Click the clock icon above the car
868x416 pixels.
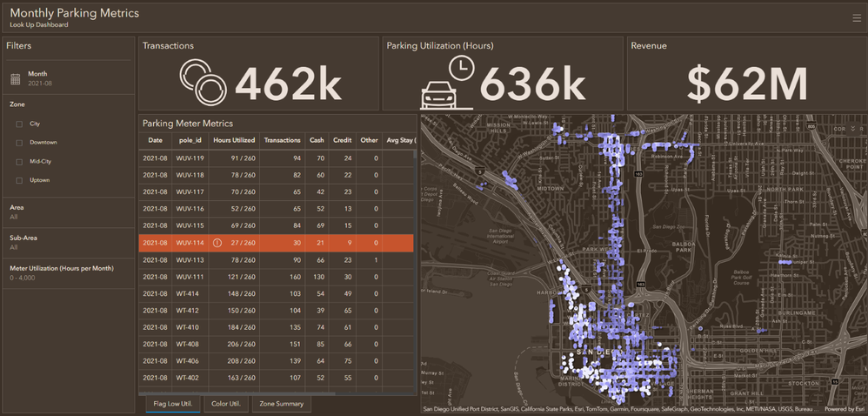[x=462, y=68]
